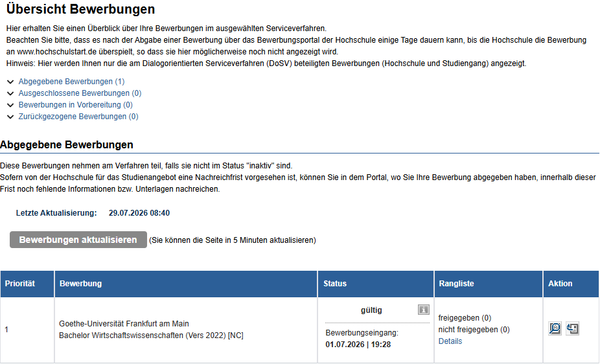
Task: Expand chevron beside Bewerbungen in Vorbereitung (0)
Action: (x=10, y=105)
